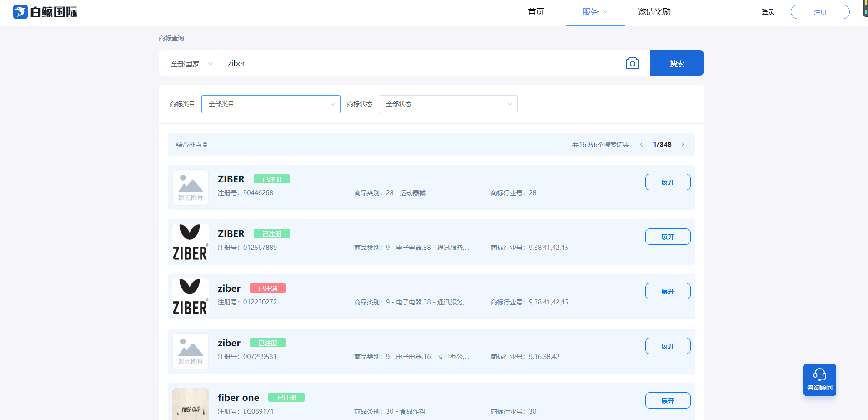Focus the search field containing ziber

(x=421, y=63)
